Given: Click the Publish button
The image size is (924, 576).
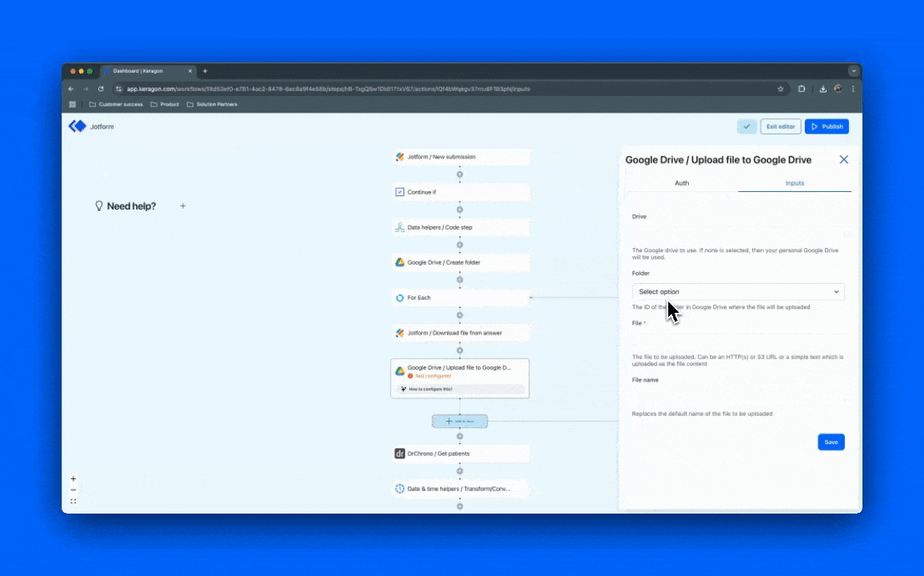Looking at the screenshot, I should [826, 126].
